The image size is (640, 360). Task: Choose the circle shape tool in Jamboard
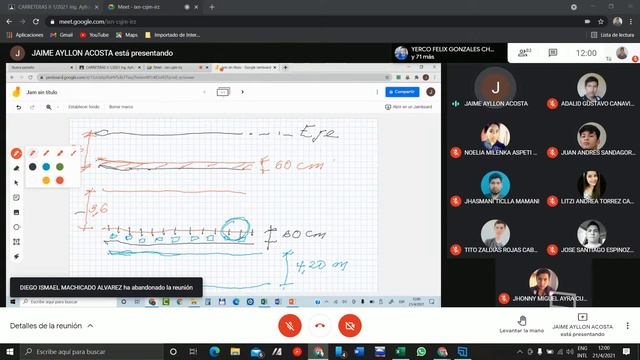click(x=16, y=227)
